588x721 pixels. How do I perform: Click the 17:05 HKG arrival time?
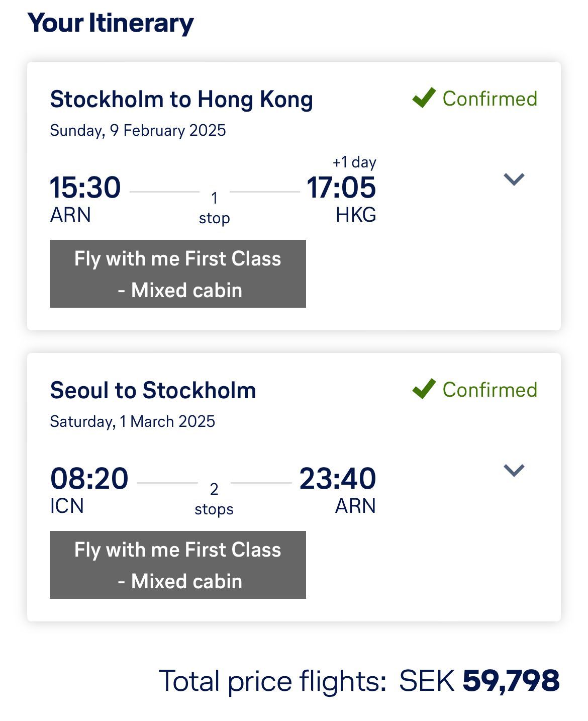pos(341,187)
